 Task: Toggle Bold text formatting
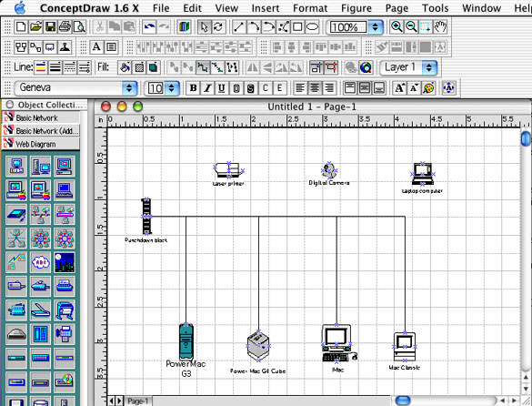[193, 88]
